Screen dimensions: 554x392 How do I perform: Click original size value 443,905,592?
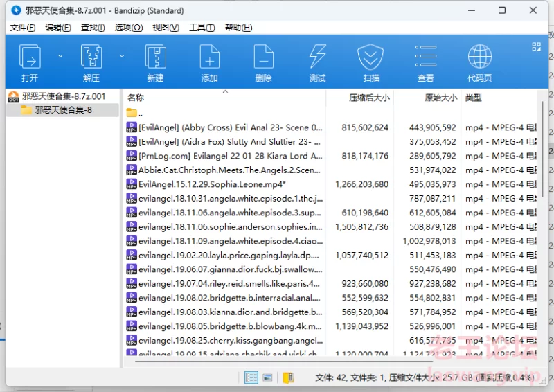click(x=432, y=127)
